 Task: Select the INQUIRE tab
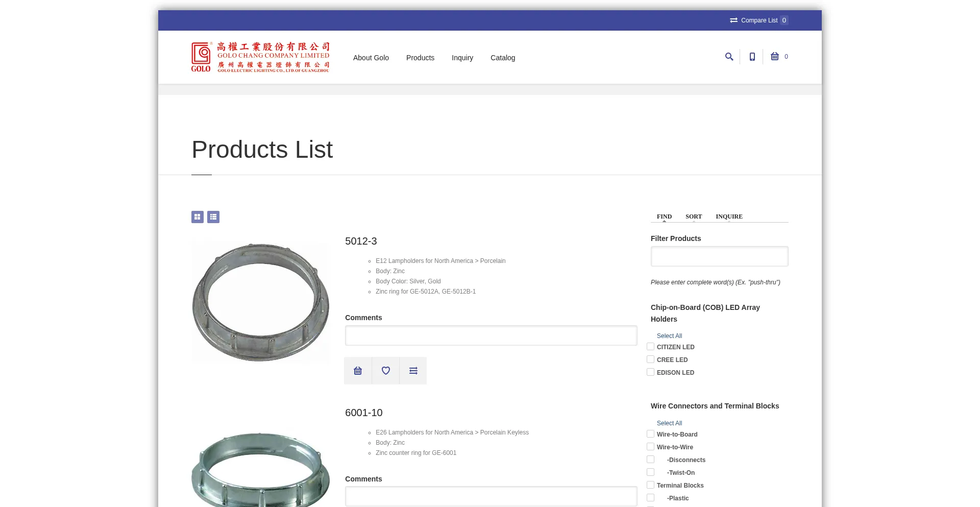(x=729, y=216)
